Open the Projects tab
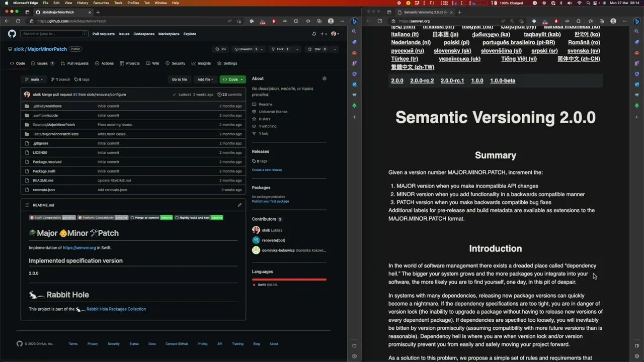This screenshot has width=644, height=362. (130, 63)
